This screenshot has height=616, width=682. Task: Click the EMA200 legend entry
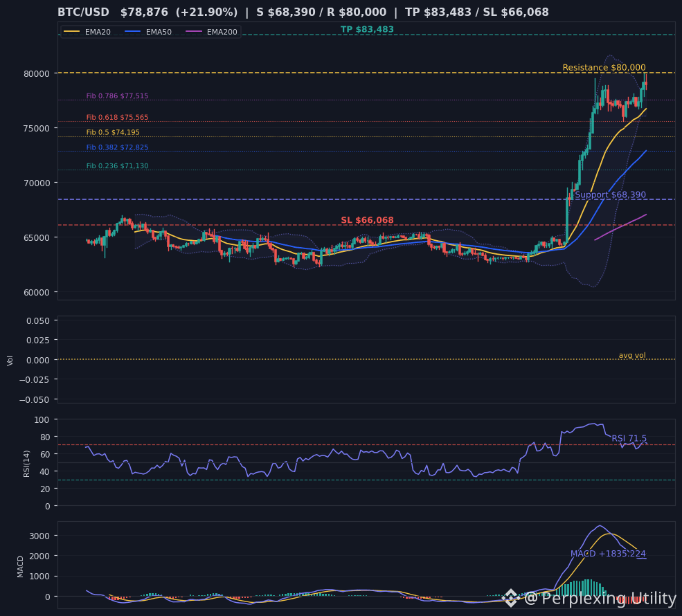pos(211,32)
